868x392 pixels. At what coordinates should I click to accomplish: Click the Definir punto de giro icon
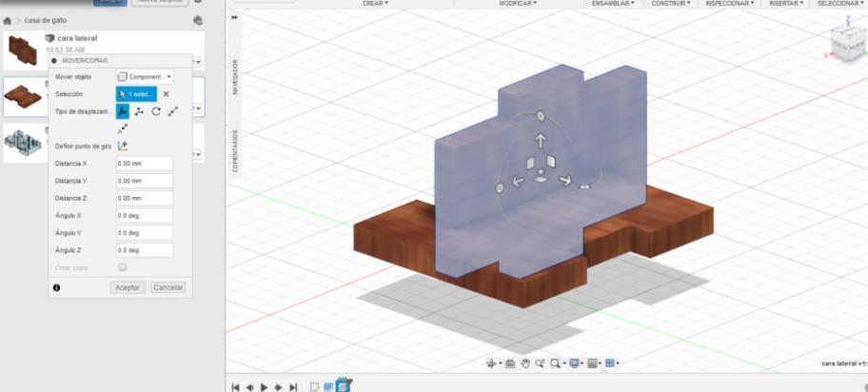coord(123,147)
